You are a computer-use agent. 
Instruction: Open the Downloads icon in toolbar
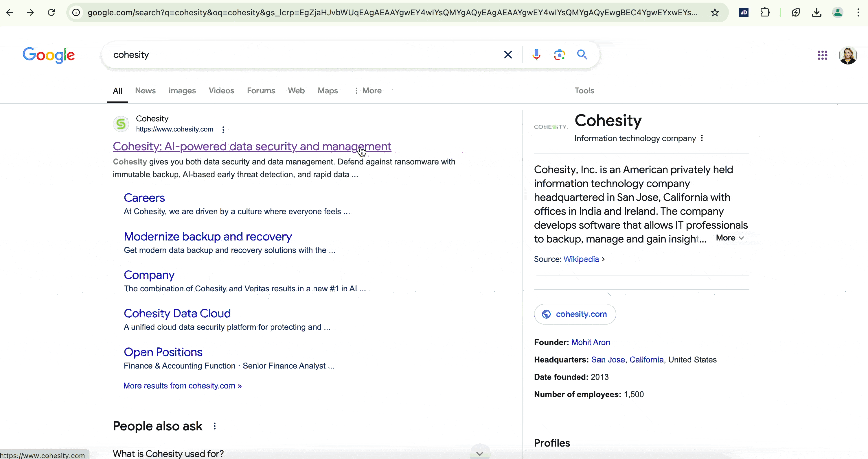pos(816,12)
